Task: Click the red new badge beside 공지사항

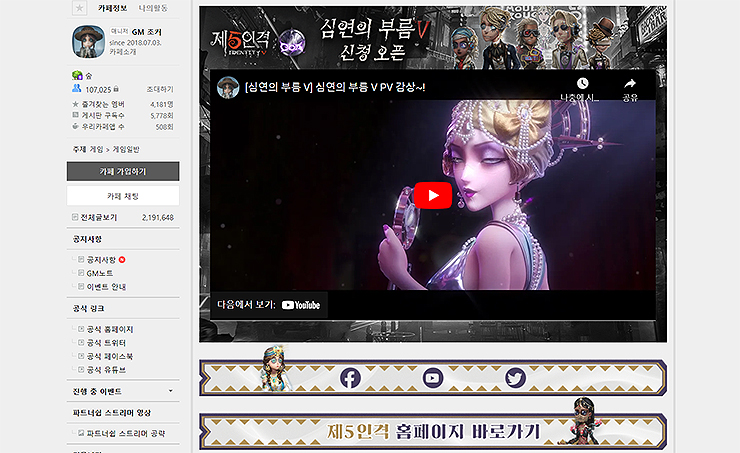Action: click(122, 260)
